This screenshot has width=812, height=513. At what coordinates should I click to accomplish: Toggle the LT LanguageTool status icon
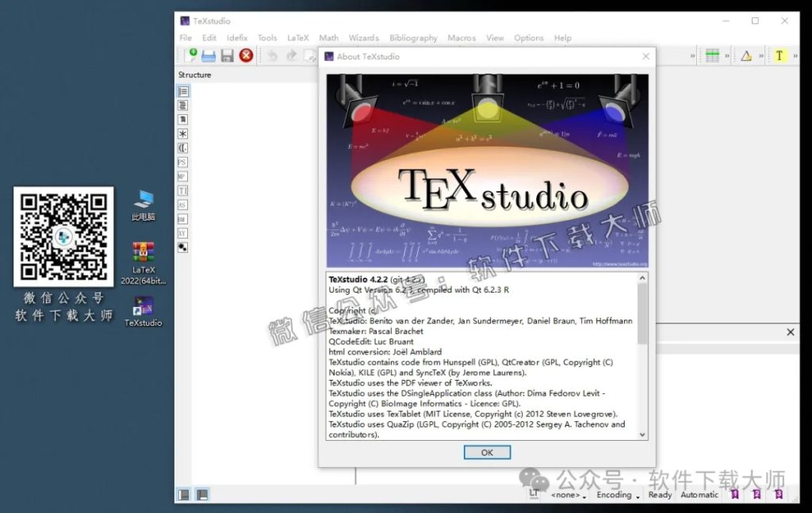534,494
